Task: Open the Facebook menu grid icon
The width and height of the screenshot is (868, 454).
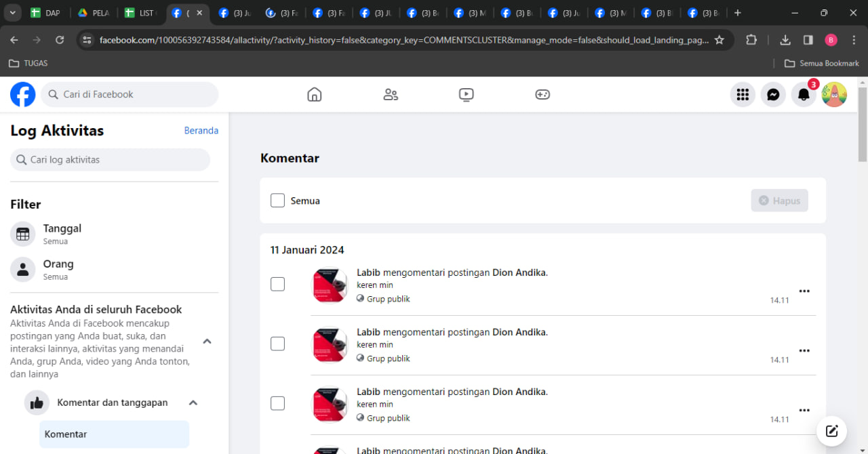Action: (743, 95)
